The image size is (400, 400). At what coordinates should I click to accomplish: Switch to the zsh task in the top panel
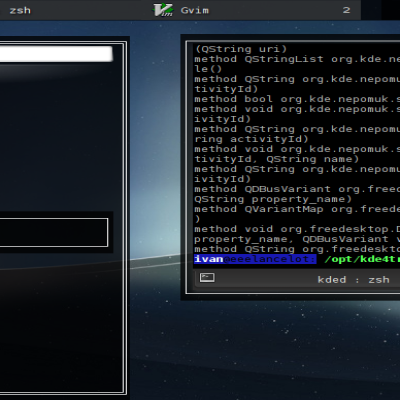coord(20,10)
